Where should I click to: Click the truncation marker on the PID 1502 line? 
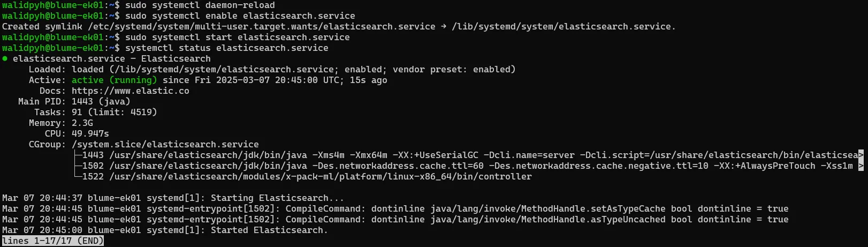click(x=861, y=166)
